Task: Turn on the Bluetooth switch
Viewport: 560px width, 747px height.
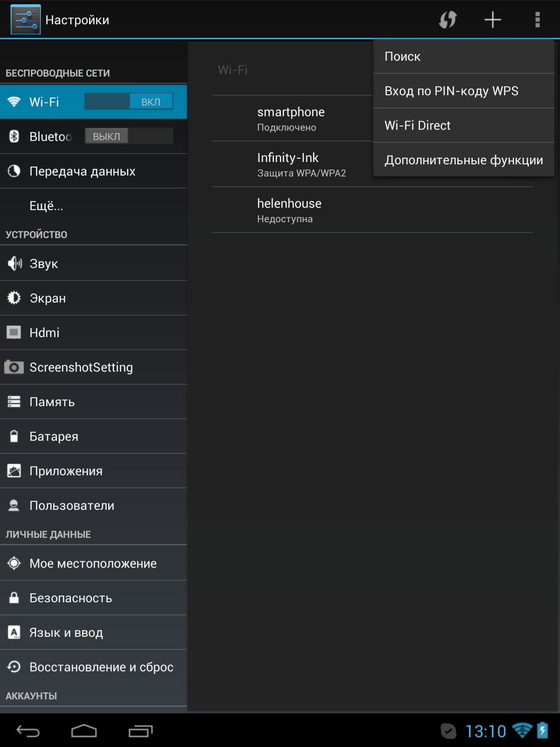Action: (129, 136)
